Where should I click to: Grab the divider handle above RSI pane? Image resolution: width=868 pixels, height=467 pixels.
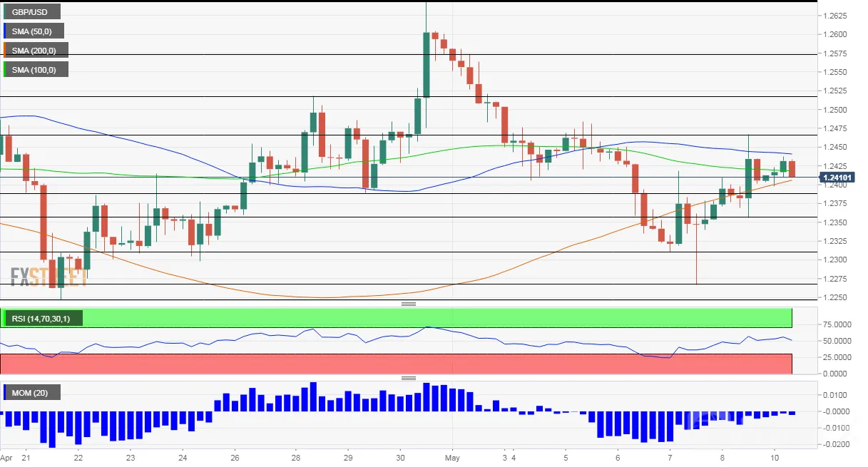coord(409,304)
